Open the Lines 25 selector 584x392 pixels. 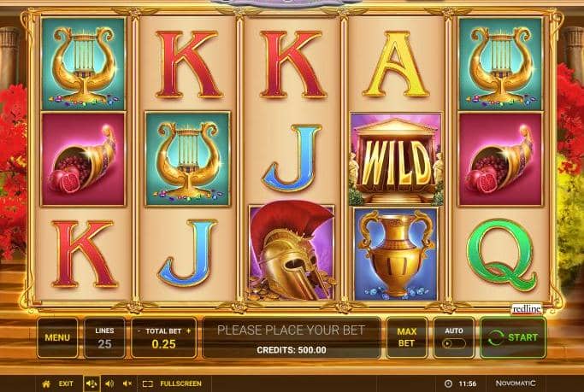[104, 337]
